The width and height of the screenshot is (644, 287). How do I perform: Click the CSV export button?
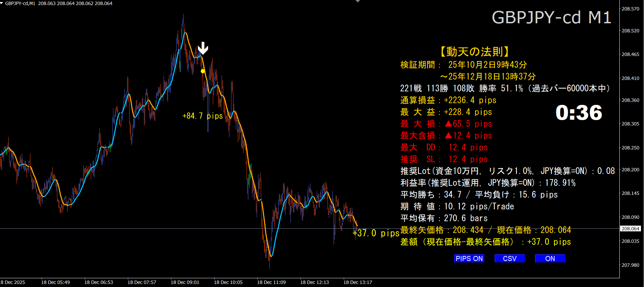point(509,258)
